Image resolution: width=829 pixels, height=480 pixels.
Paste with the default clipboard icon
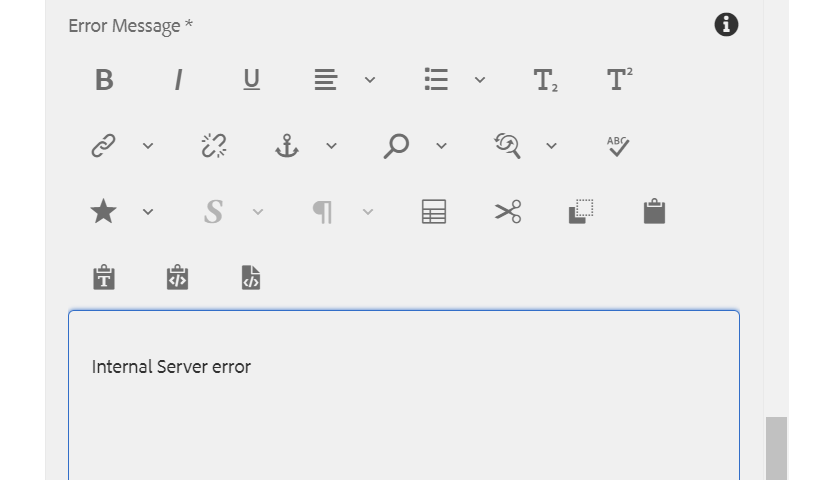click(655, 211)
